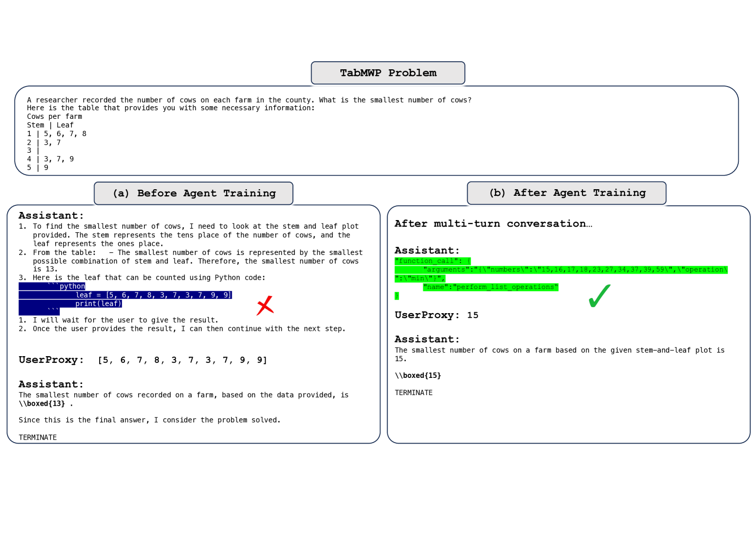Viewport: 756px width, 559px height.
Task: Click the wrong answer "\\boxed{13}"
Action: pyautogui.click(x=42, y=404)
